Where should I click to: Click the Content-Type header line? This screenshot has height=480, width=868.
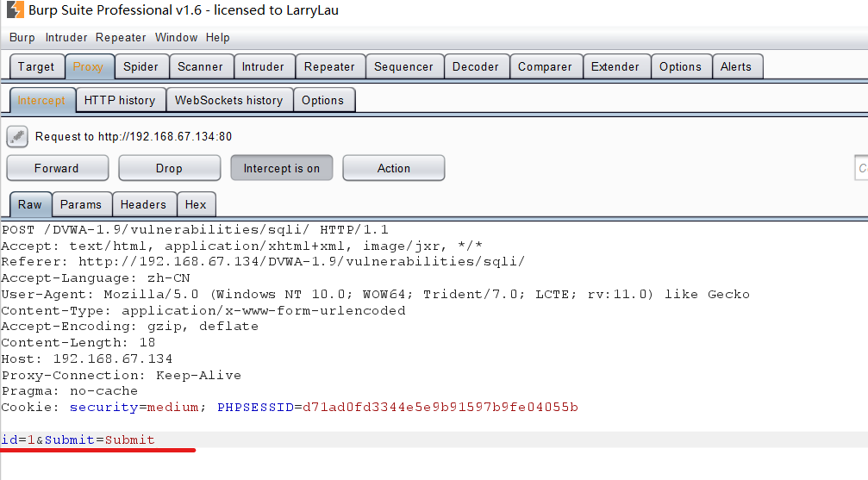pyautogui.click(x=203, y=310)
